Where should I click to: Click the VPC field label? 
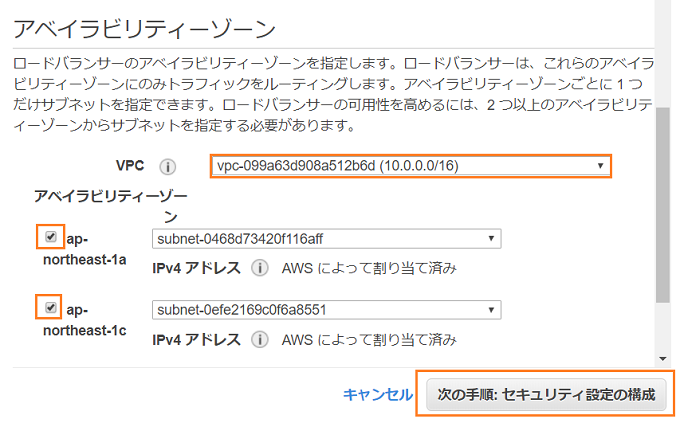[130, 166]
